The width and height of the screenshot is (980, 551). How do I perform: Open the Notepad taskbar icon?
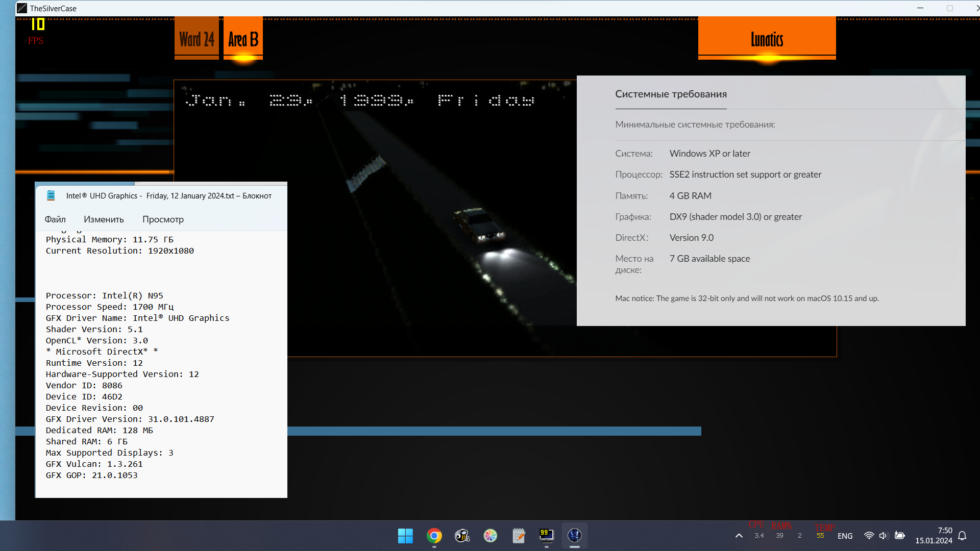(519, 536)
